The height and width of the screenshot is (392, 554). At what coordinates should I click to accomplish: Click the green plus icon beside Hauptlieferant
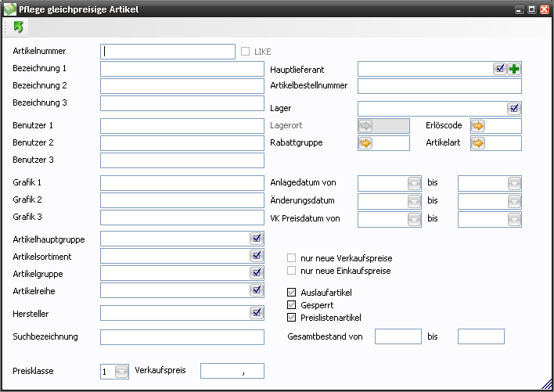[x=514, y=69]
